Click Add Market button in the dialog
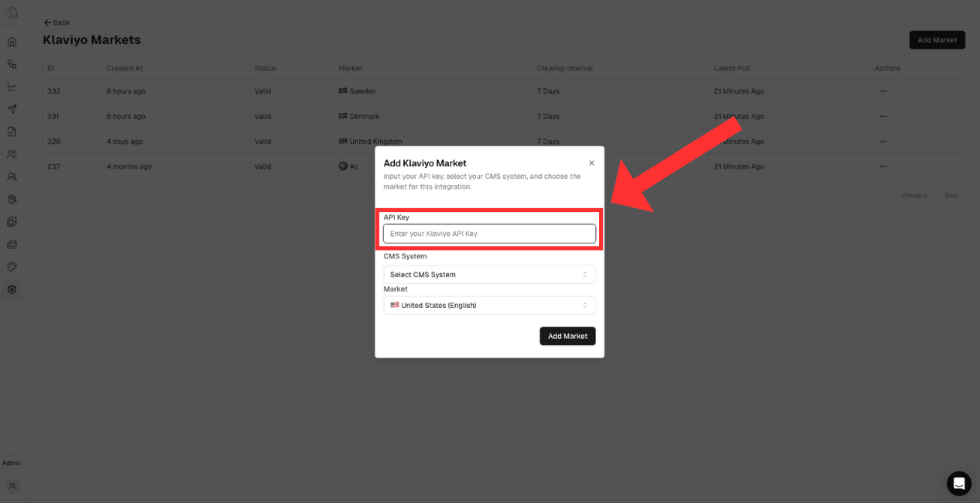 click(567, 336)
